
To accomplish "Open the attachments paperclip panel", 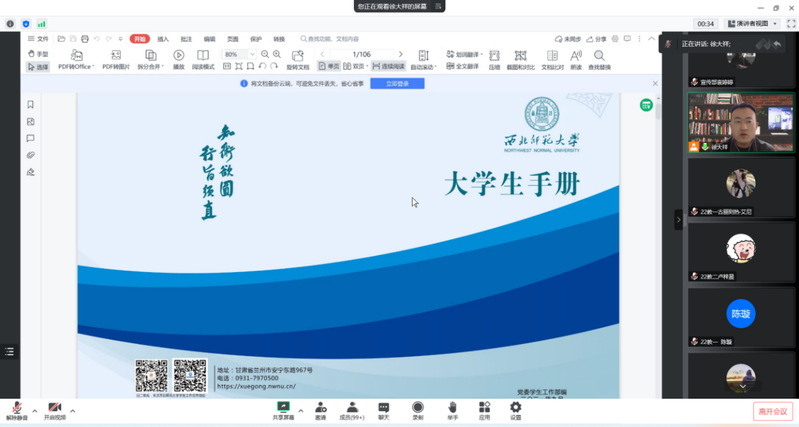I will coord(31,155).
